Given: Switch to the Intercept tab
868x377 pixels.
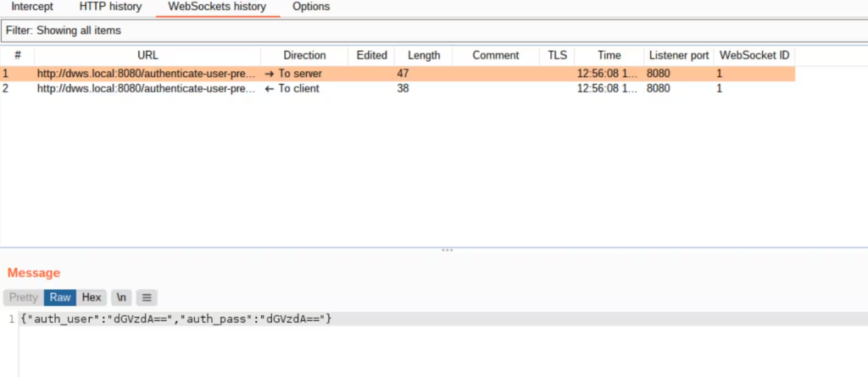Looking at the screenshot, I should click(32, 7).
